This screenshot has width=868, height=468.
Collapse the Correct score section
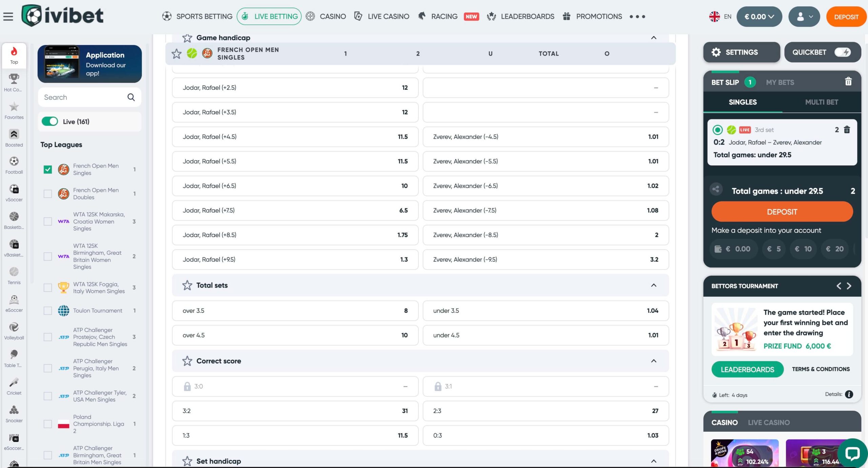(653, 361)
